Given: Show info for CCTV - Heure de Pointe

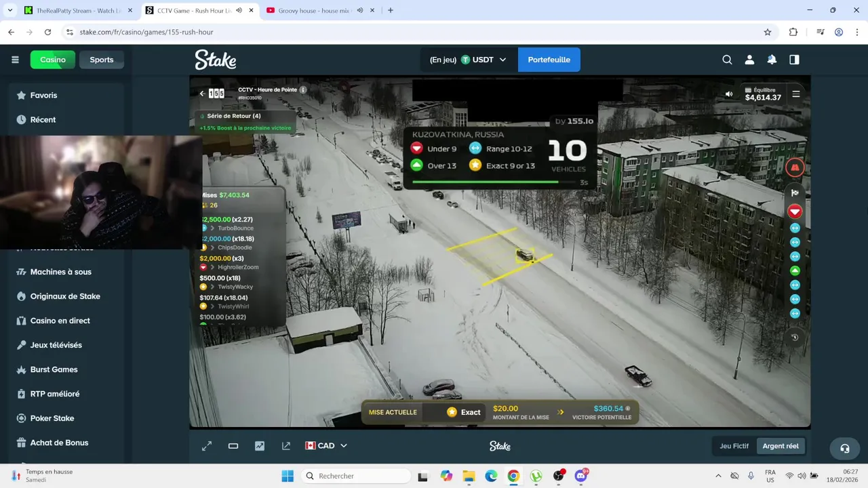Looking at the screenshot, I should (x=303, y=89).
